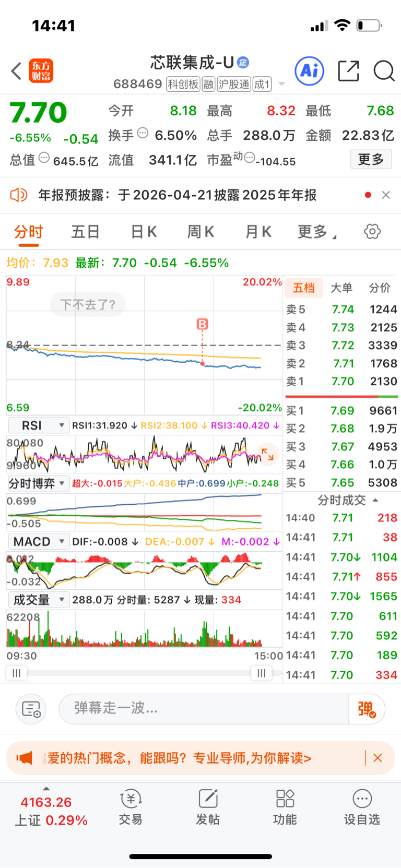The width and height of the screenshot is (401, 868).
Task: Tap the 市盈 info circle icon
Action: (x=250, y=158)
